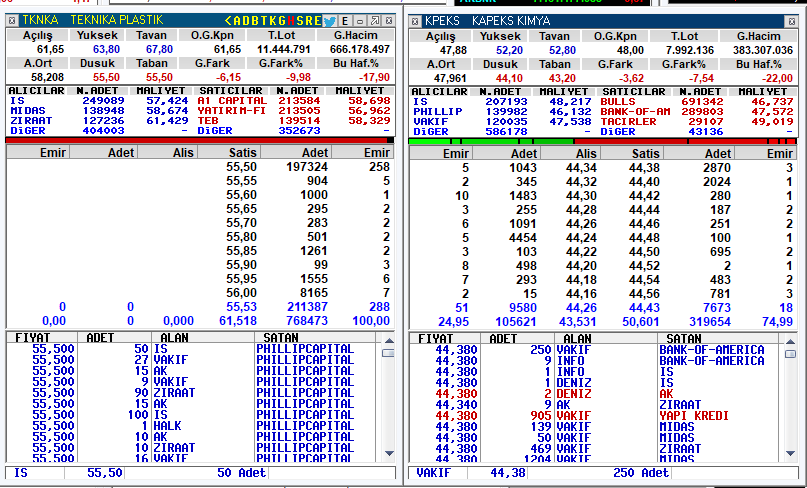This screenshot has width=807, height=488.
Task: Click the 55,95 ask price in TKNKA depth
Action: pyautogui.click(x=241, y=279)
